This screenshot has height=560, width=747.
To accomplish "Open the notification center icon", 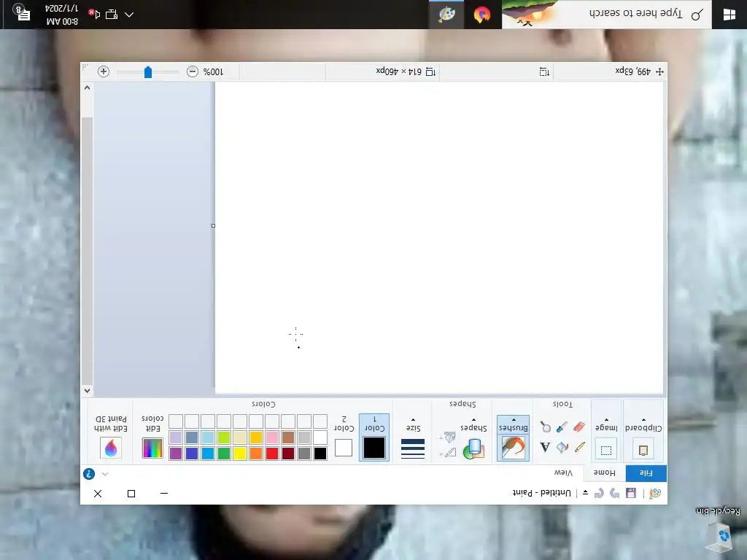I will (x=22, y=13).
